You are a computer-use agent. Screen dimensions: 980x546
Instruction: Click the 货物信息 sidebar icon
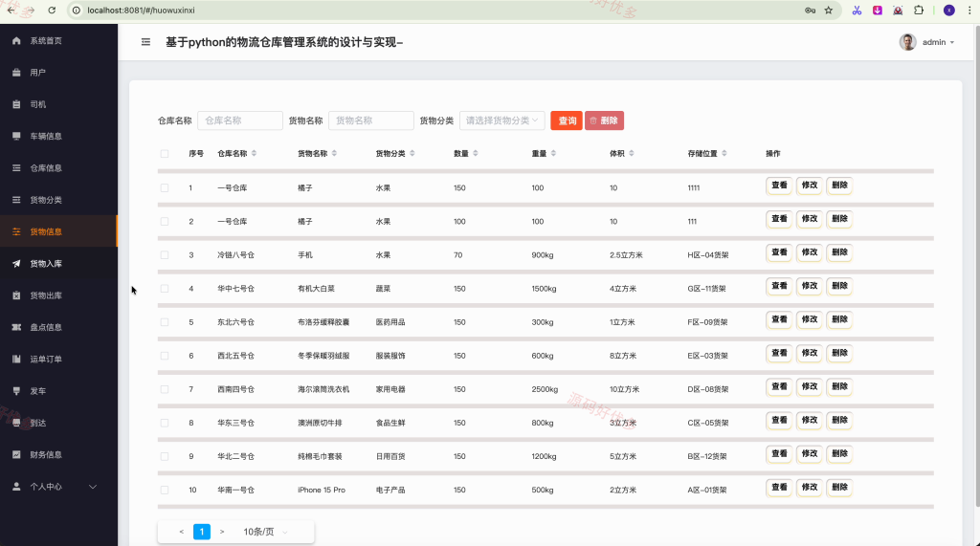pos(16,231)
